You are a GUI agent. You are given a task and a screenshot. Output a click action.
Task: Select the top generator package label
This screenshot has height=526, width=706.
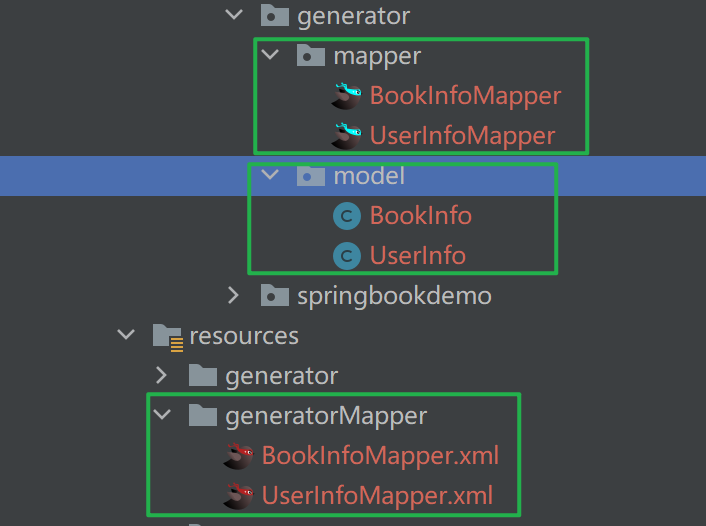click(x=353, y=16)
